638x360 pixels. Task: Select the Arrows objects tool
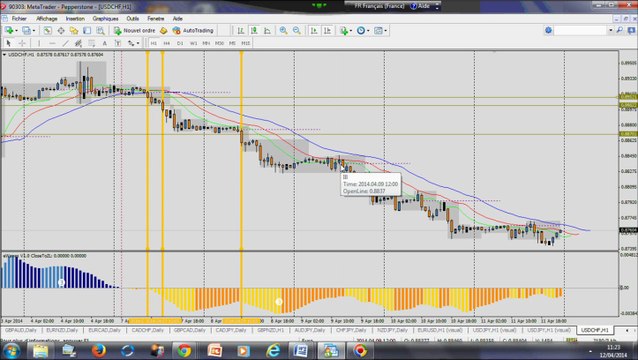[131, 43]
